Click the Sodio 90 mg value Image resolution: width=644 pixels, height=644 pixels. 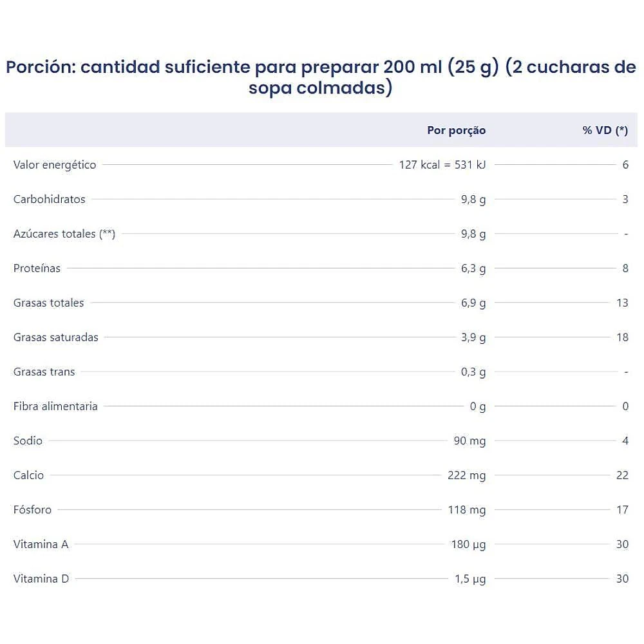[x=469, y=440]
